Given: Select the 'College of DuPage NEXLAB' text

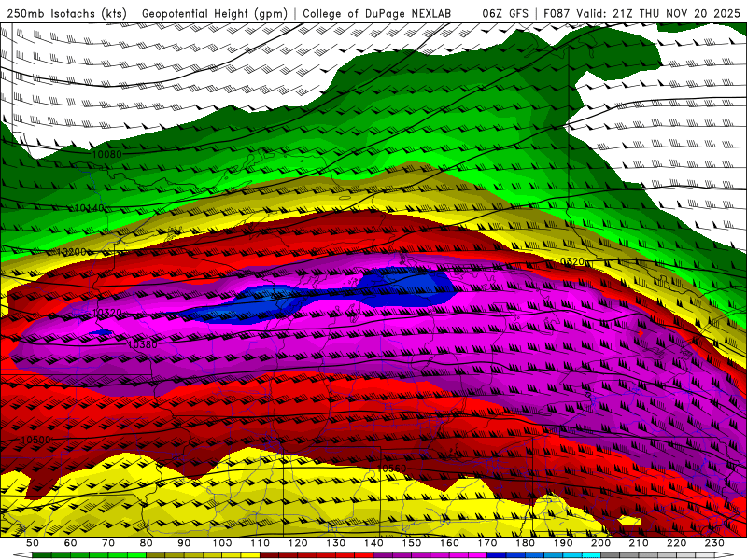Looking at the screenshot, I should [x=377, y=14].
